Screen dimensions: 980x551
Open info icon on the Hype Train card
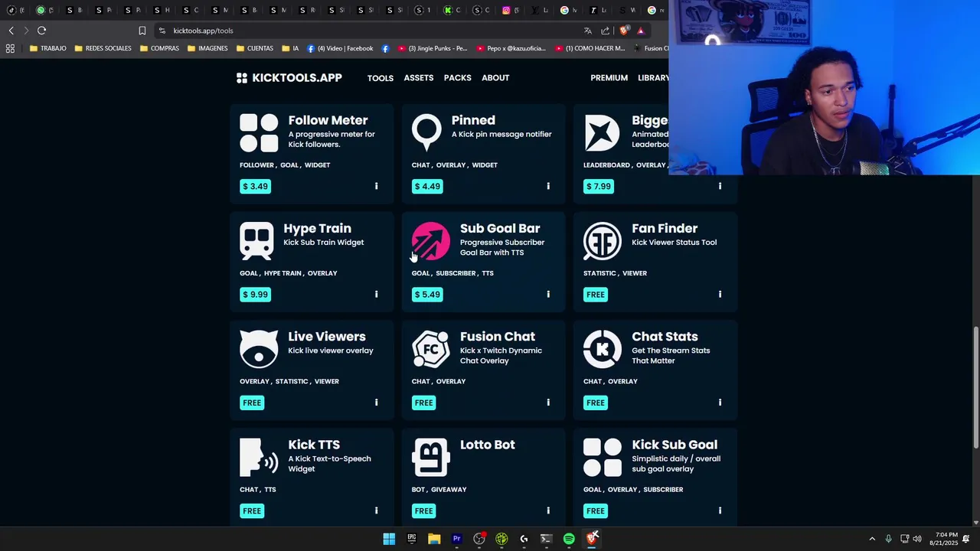tap(376, 294)
